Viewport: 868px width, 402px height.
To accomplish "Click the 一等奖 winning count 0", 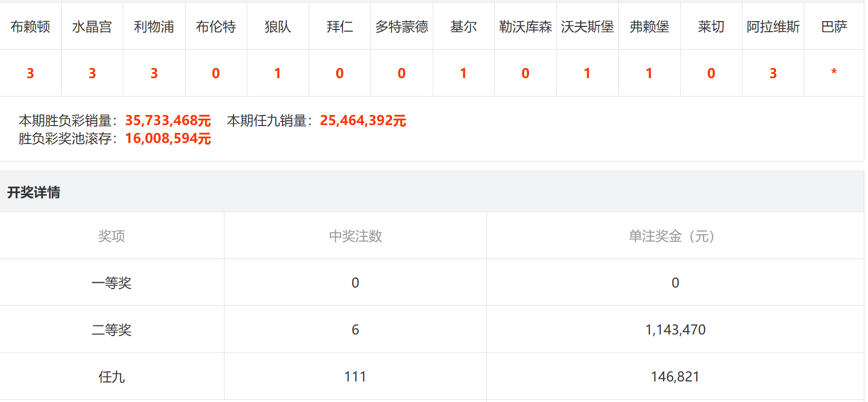I will 356,283.
